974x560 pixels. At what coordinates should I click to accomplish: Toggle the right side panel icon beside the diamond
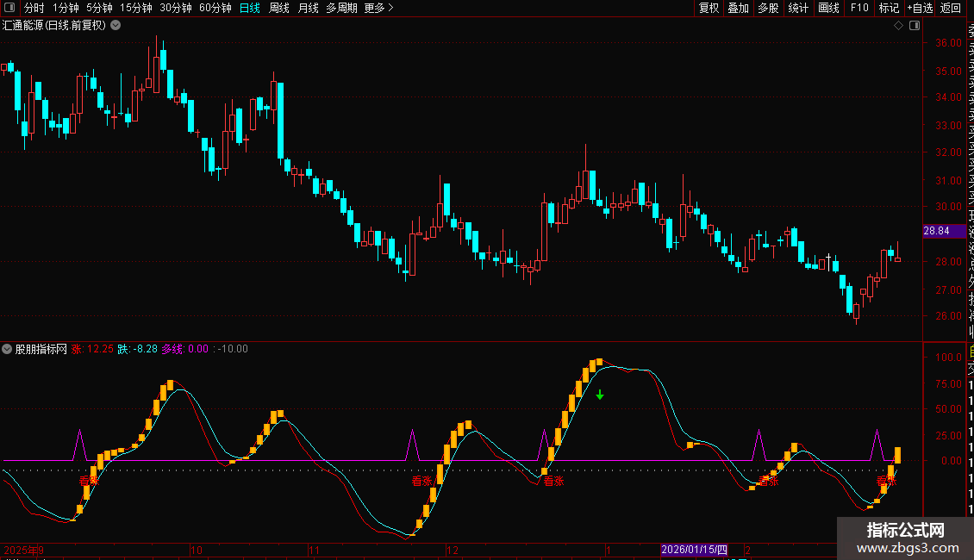click(x=915, y=26)
